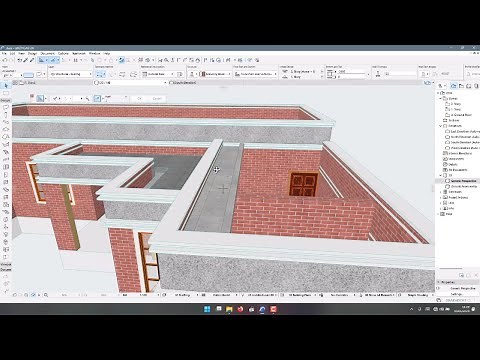The image size is (480, 360).
Task: Switch to the 3D / All tab
Action: tap(130, 83)
